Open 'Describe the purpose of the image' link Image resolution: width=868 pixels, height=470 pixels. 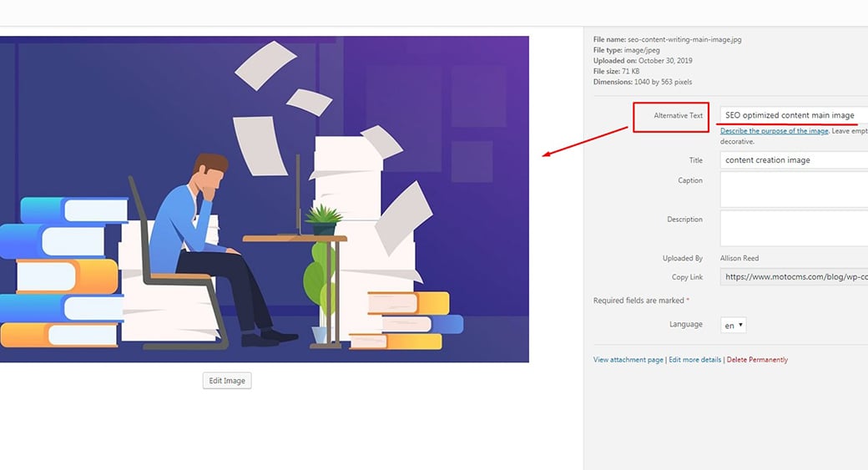click(x=774, y=131)
